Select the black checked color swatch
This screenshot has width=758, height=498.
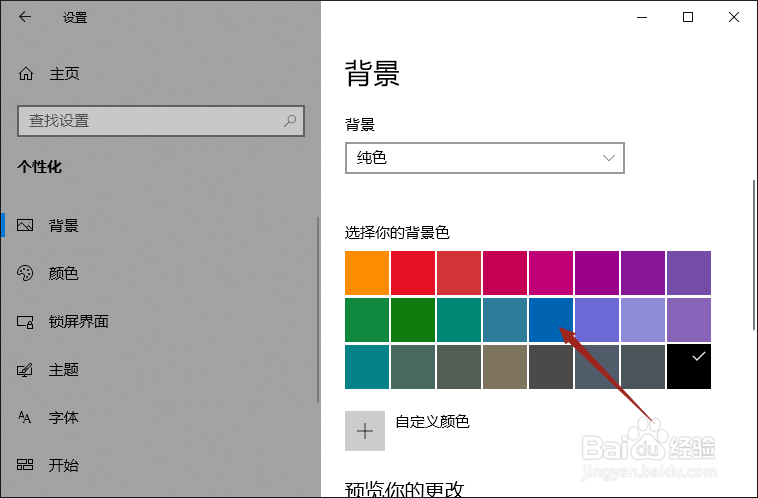(x=688, y=366)
